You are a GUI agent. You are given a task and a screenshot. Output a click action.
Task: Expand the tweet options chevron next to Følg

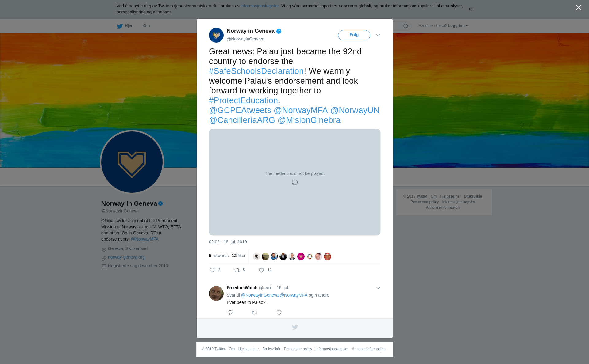coord(378,36)
